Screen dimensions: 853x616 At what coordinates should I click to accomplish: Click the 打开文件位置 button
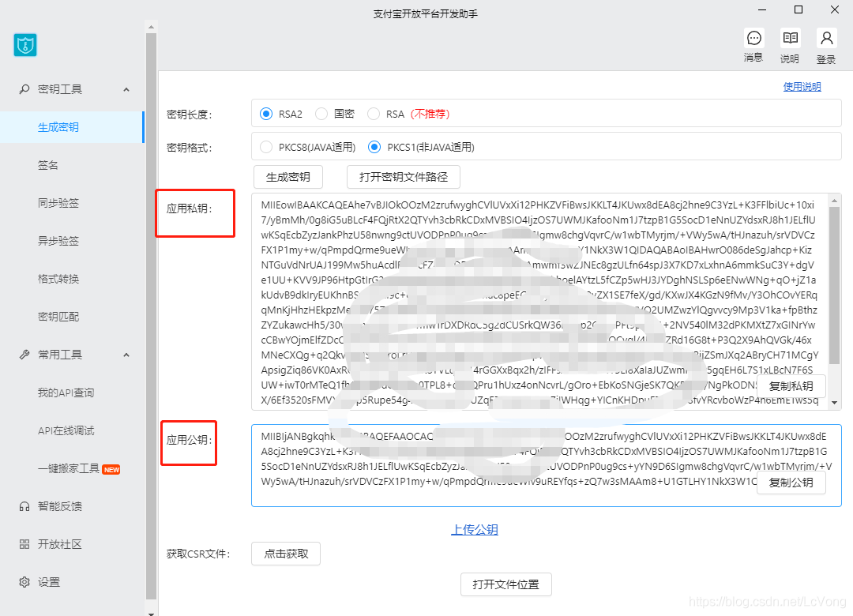(506, 584)
